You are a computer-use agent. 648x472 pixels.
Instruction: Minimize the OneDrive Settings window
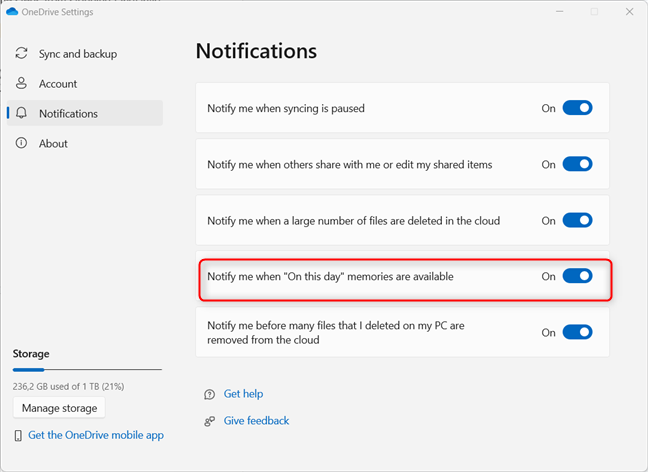point(558,12)
